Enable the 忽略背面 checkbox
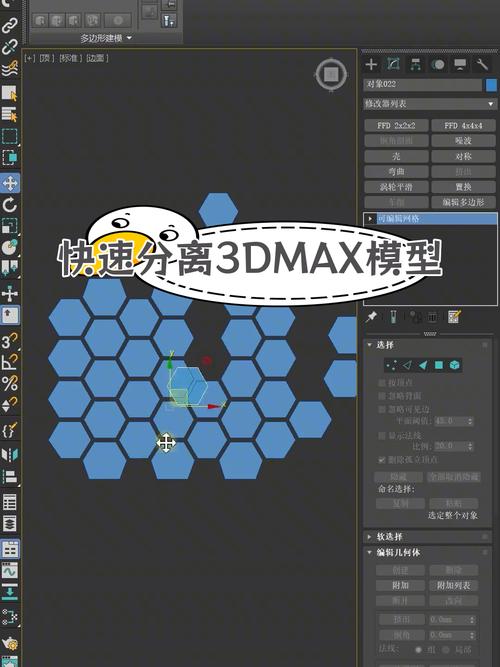 pos(382,396)
